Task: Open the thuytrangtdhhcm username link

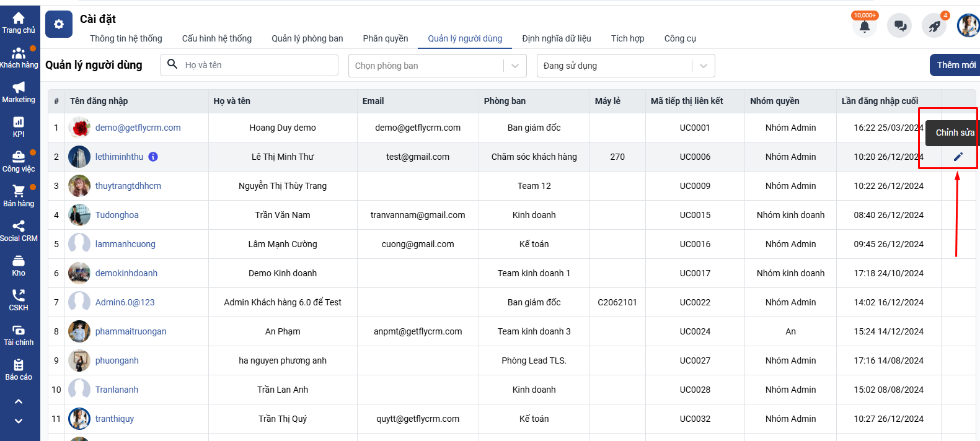Action: [x=128, y=186]
